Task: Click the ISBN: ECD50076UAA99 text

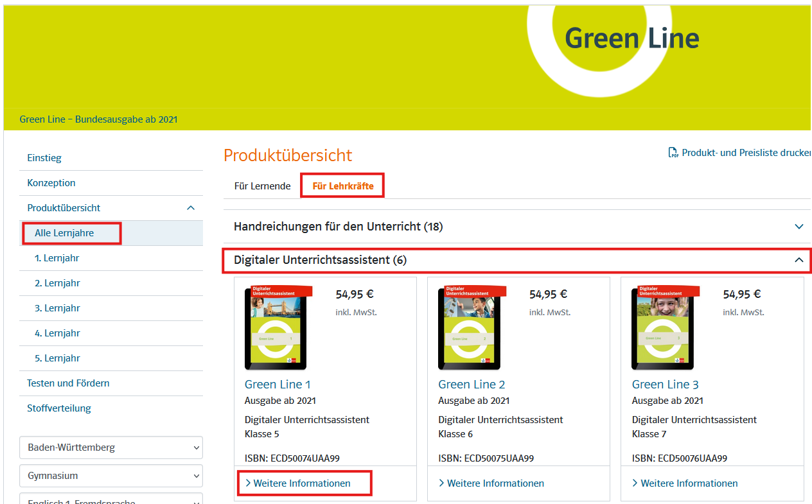Action: point(680,458)
